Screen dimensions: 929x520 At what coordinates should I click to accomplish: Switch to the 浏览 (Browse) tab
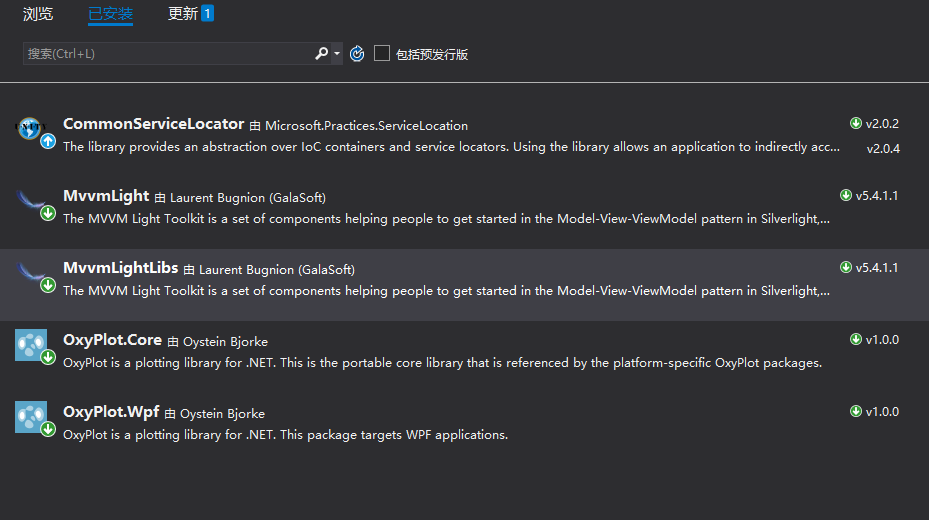coord(38,14)
